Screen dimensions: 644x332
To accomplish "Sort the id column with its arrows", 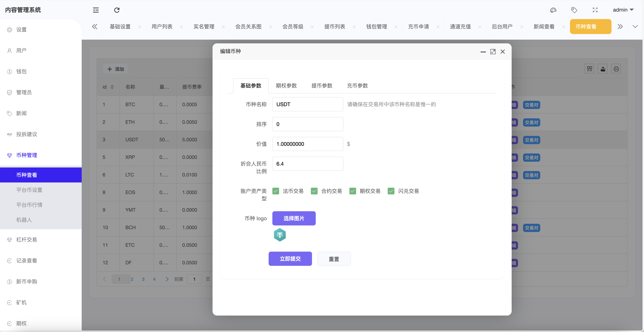I will point(112,87).
